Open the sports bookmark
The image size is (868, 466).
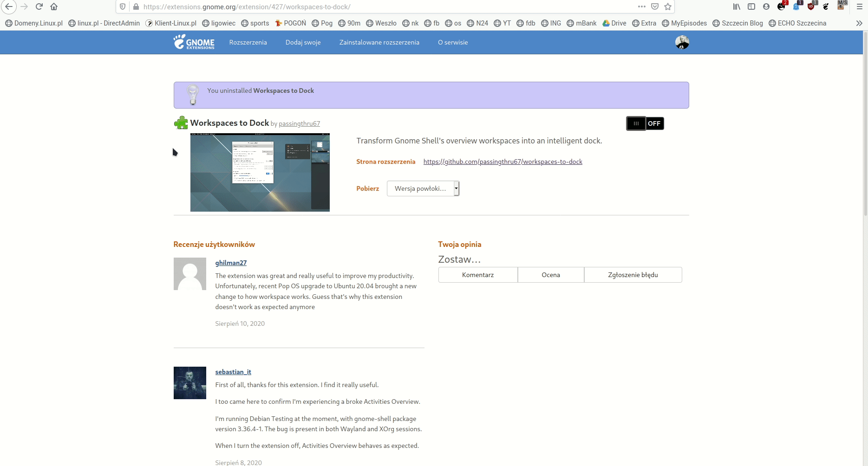[x=255, y=23]
